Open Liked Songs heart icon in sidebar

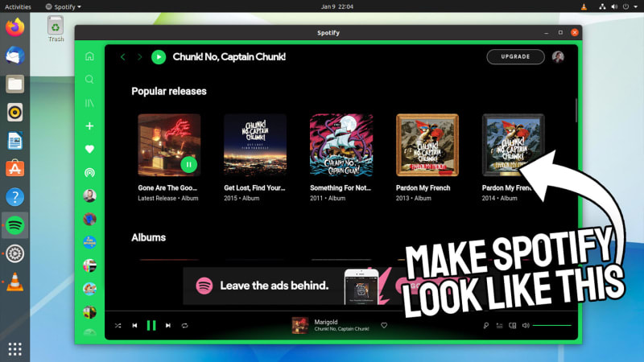tap(89, 150)
